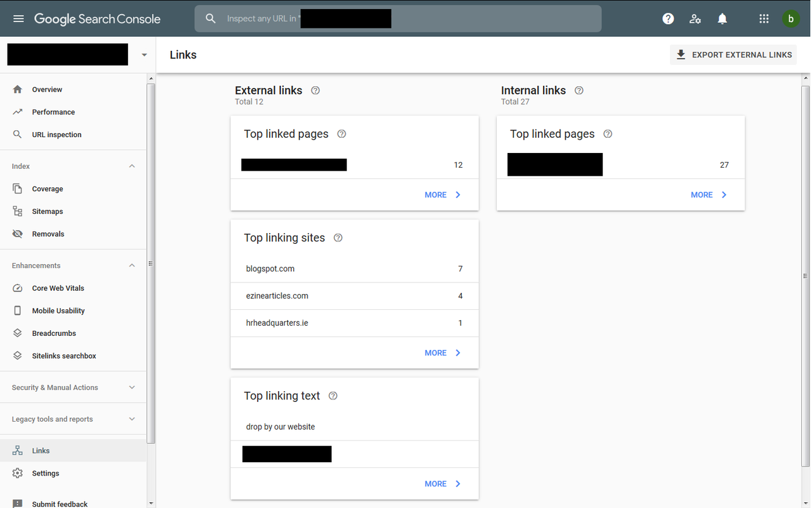Open the Breadcrumbs enhancement report
The width and height of the screenshot is (812, 508).
[x=73, y=333]
